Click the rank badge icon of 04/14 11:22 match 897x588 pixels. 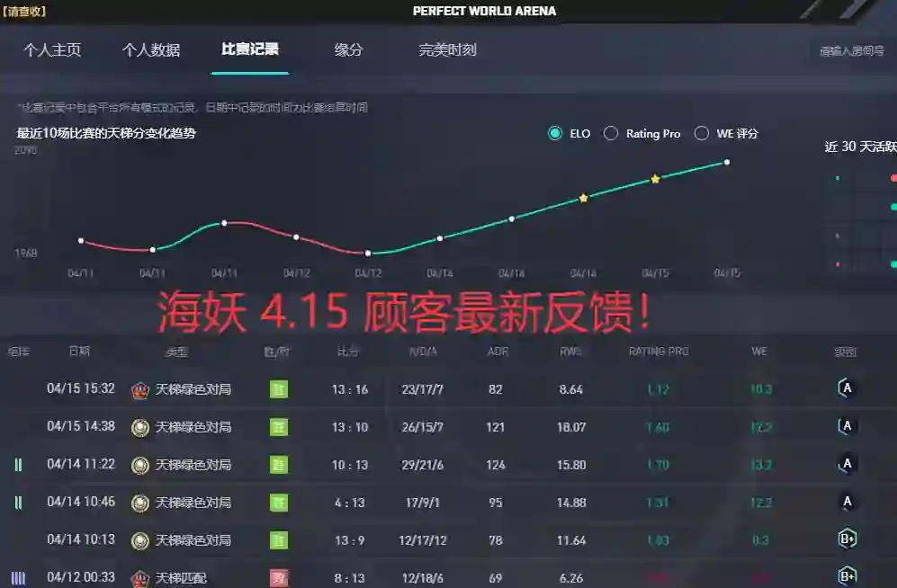click(140, 465)
